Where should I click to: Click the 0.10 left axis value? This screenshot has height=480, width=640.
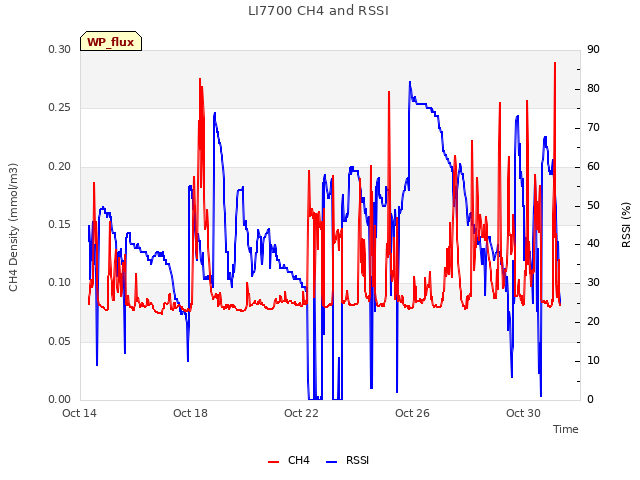(60, 283)
